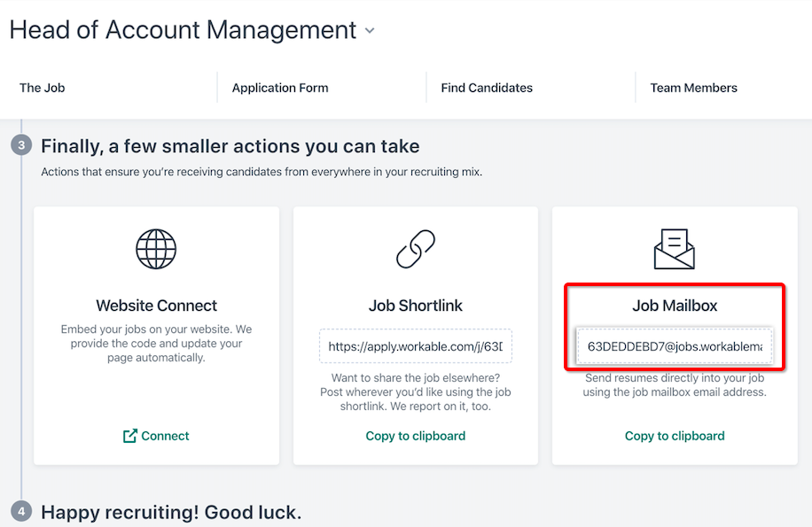Click the globe icon for Website Connect

point(156,249)
